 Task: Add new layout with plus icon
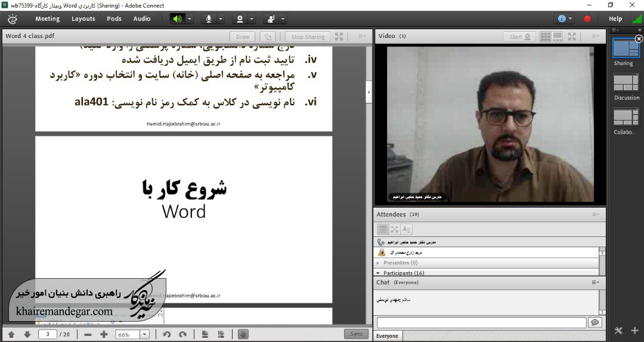[635, 331]
